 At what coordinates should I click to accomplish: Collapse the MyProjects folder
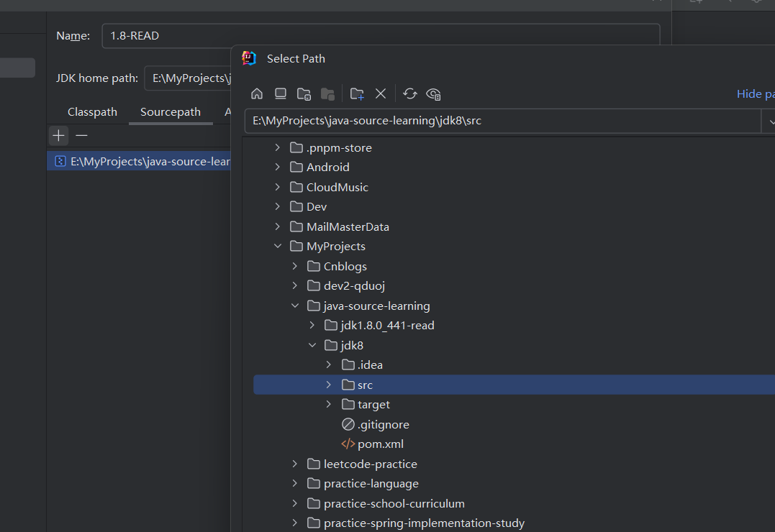coord(278,247)
